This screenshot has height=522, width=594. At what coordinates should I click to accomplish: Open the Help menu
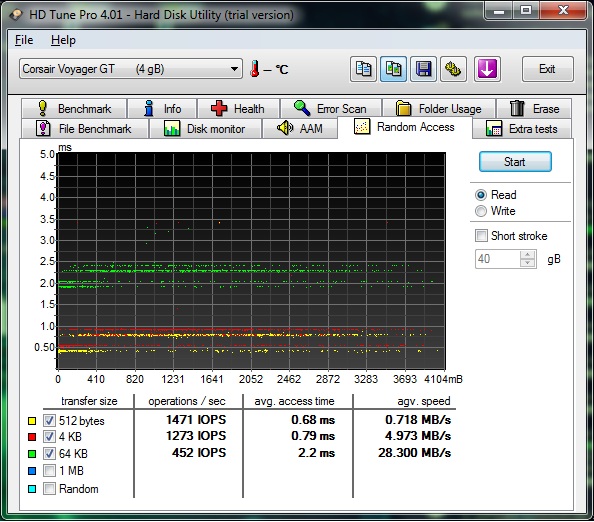pyautogui.click(x=63, y=40)
